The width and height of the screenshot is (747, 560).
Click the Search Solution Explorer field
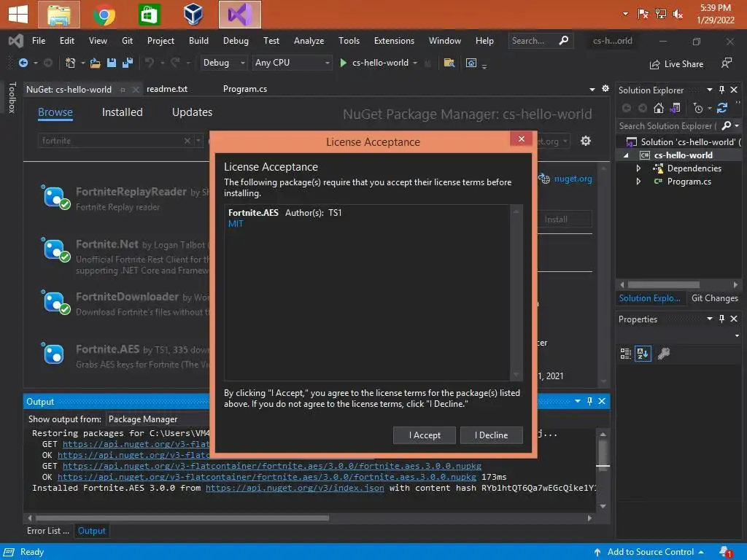[x=667, y=125]
